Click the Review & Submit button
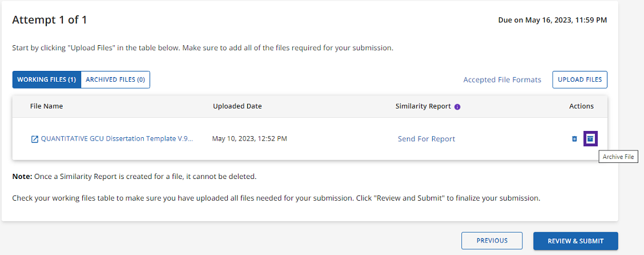The image size is (644, 255). pos(576,241)
